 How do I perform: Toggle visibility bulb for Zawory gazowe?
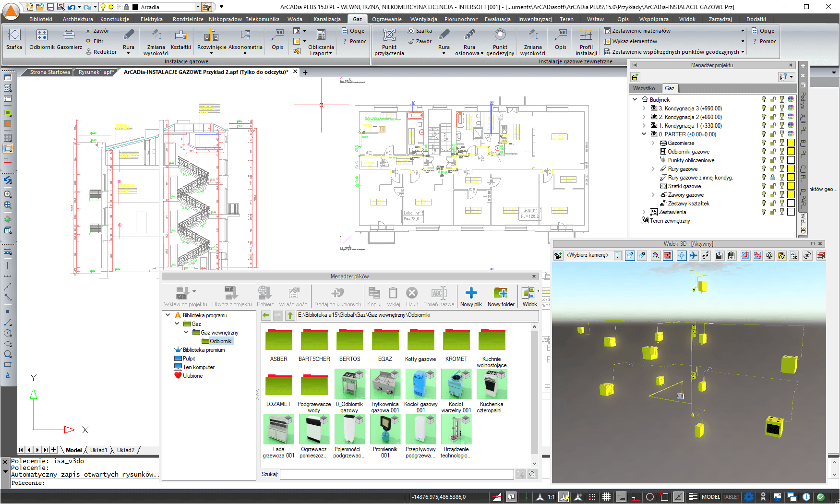(764, 194)
